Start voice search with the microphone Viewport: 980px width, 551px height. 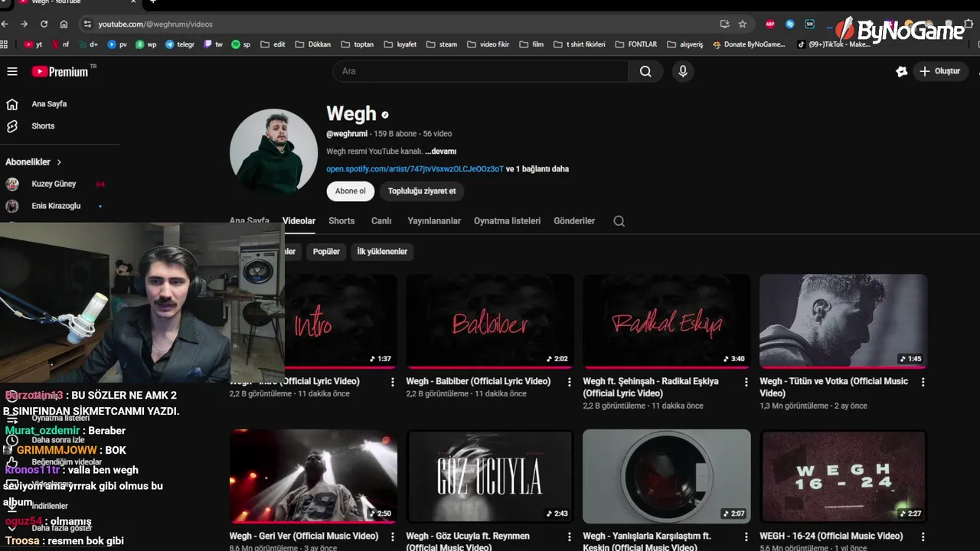[683, 71]
